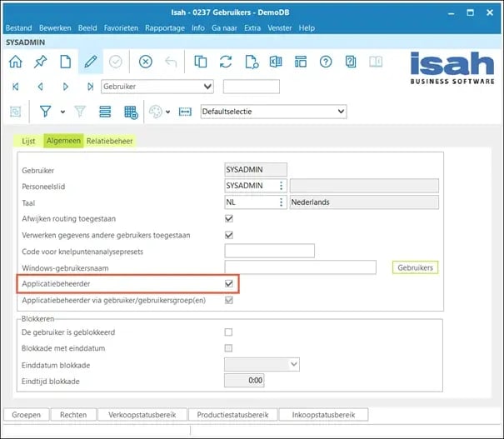The width and height of the screenshot is (504, 439).
Task: Click the search value box beside Gebruiker
Action: click(252, 87)
